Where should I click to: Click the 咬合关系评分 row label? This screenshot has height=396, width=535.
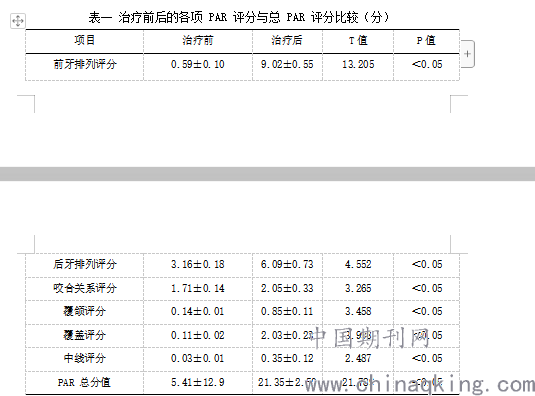point(85,288)
